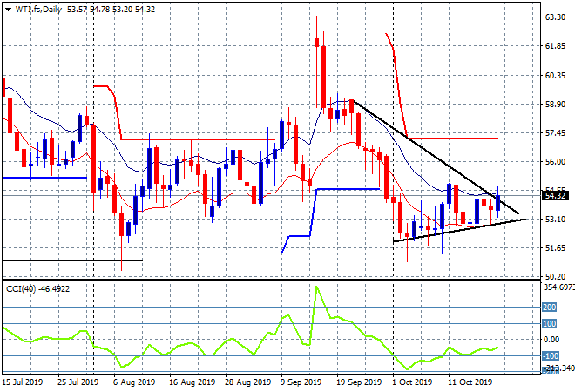Screen dimensions: 575x392
Task: Click the 354.697 CCI scale maximum
Action: click(x=558, y=287)
